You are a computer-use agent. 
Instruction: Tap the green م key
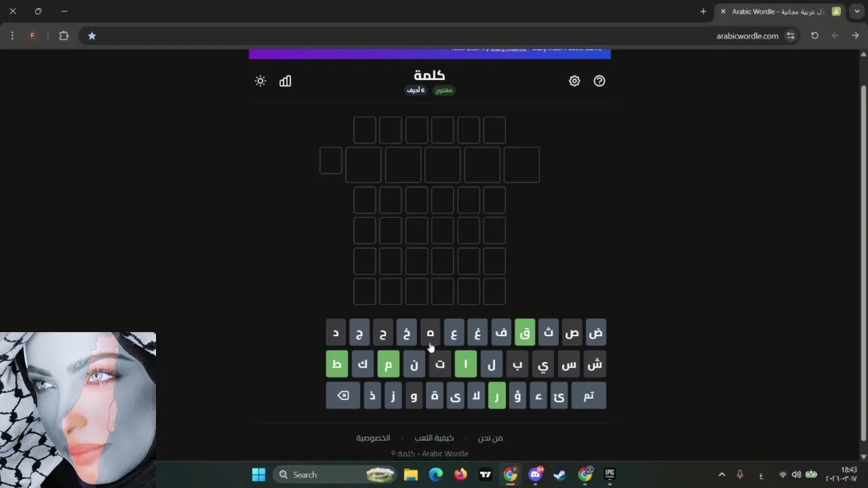click(x=389, y=364)
